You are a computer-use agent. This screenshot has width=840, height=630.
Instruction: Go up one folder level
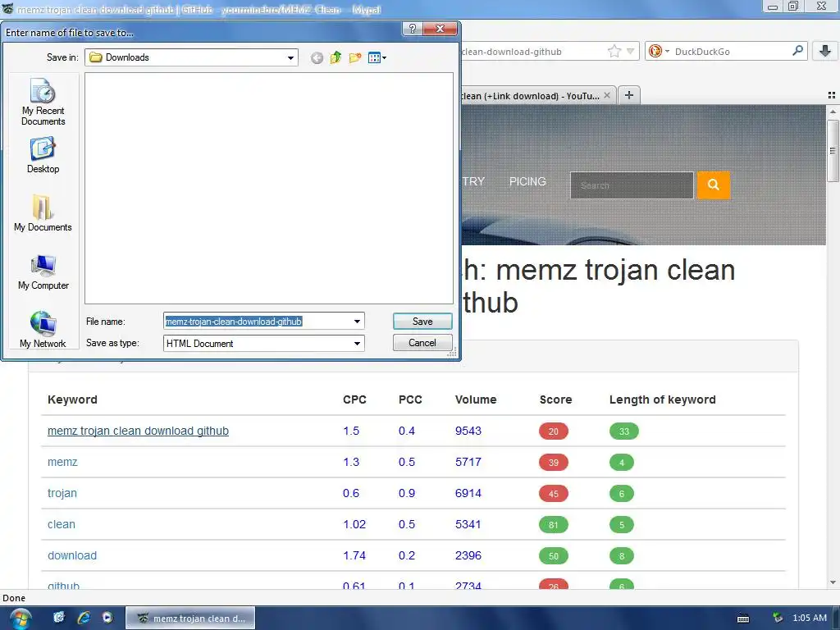click(x=336, y=58)
